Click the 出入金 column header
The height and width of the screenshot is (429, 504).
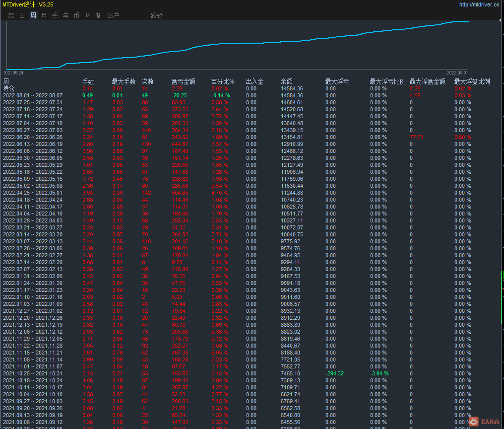(254, 81)
